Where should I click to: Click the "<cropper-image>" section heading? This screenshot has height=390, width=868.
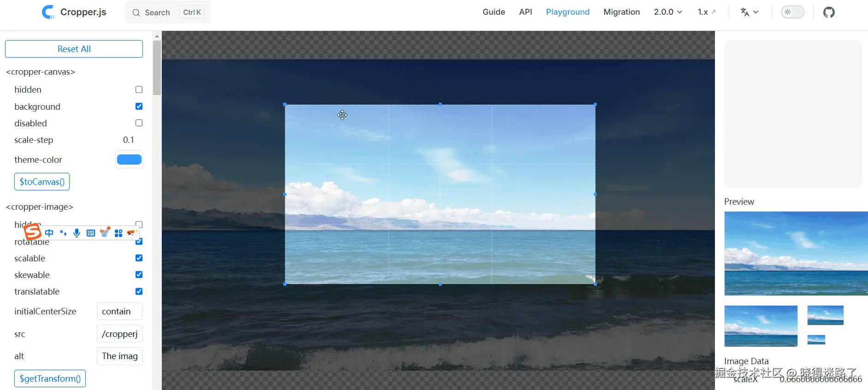(40, 207)
